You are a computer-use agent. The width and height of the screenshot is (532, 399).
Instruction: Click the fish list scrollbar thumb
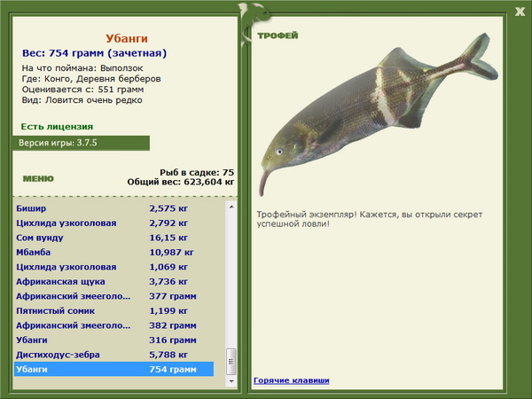(x=231, y=362)
